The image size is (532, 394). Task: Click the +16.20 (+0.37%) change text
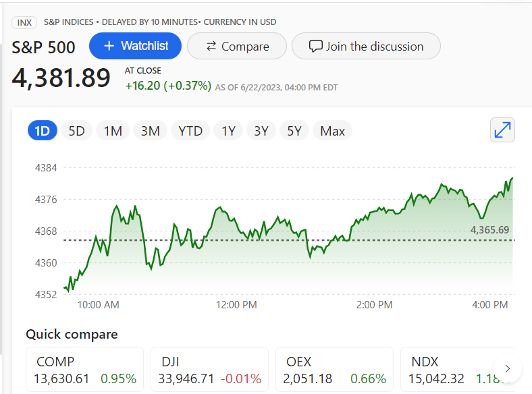(168, 86)
